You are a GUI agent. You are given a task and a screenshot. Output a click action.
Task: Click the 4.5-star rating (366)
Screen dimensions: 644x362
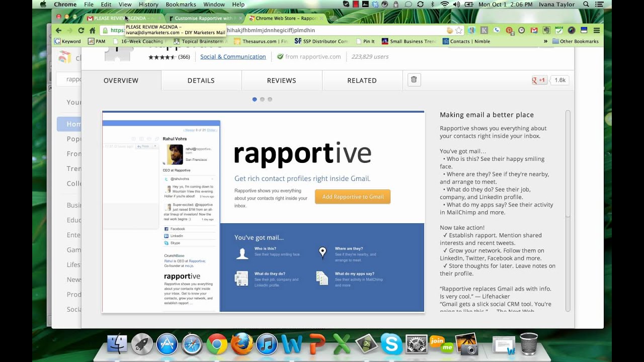[169, 57]
